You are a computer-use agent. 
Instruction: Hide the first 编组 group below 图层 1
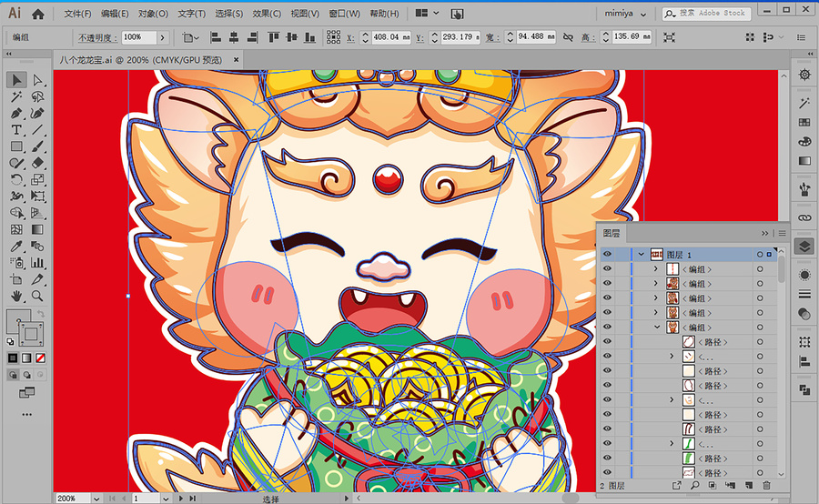click(x=607, y=269)
